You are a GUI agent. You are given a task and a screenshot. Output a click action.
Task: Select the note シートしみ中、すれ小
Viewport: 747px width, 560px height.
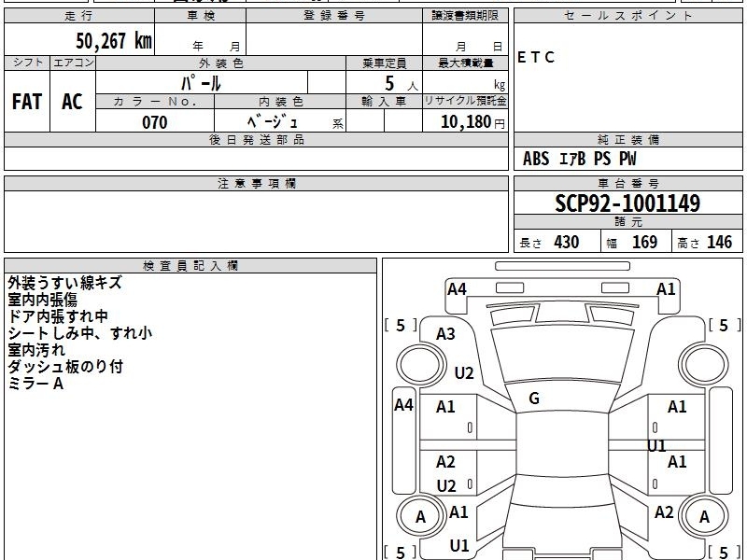pos(79,333)
